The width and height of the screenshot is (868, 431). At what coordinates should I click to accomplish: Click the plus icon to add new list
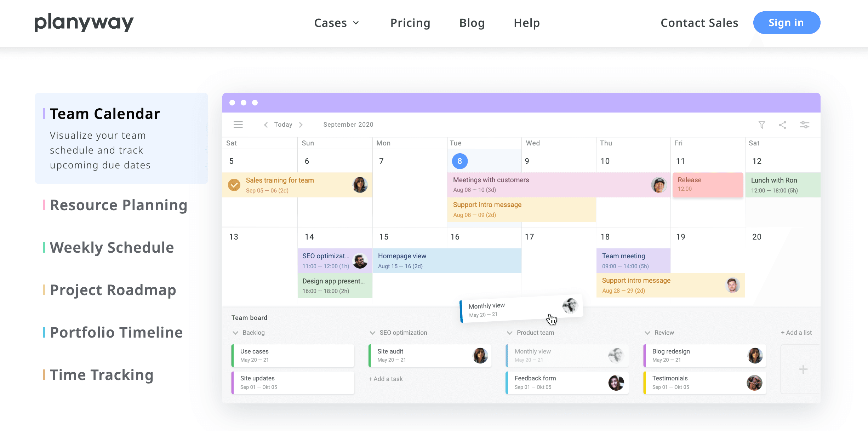tap(803, 369)
